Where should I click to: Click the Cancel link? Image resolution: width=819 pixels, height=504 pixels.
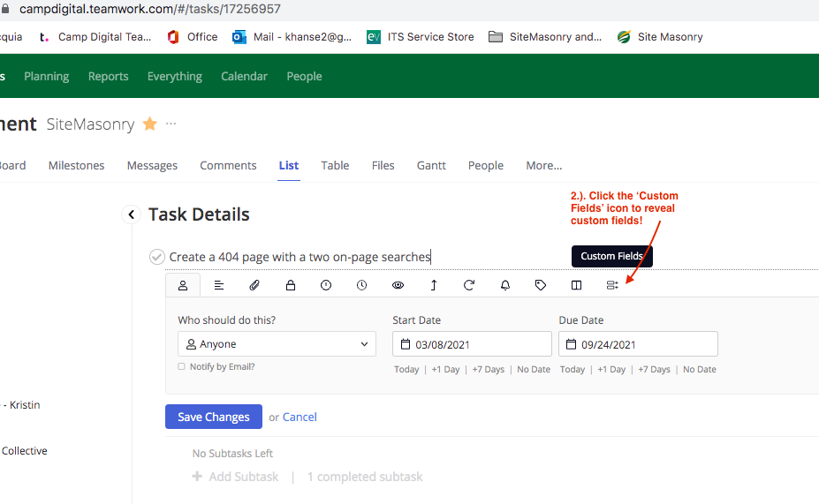[300, 417]
